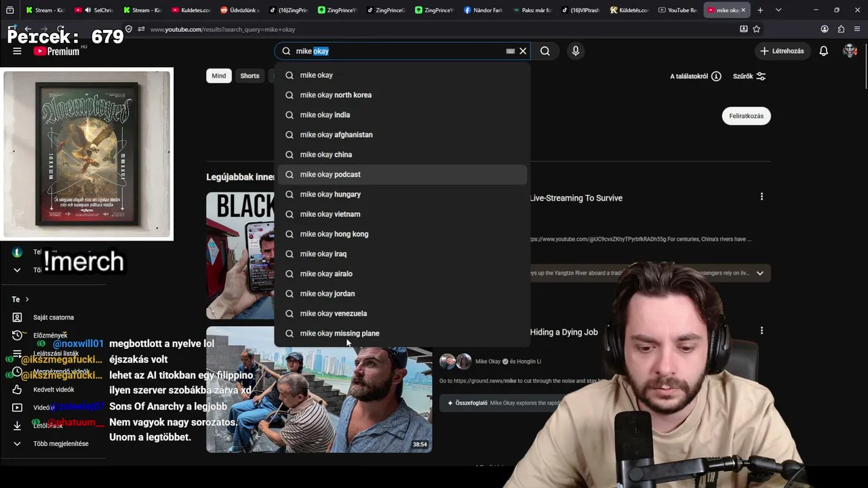Switch to the Nándor Farkas Facebook tab
868x488 pixels.
tap(485, 10)
